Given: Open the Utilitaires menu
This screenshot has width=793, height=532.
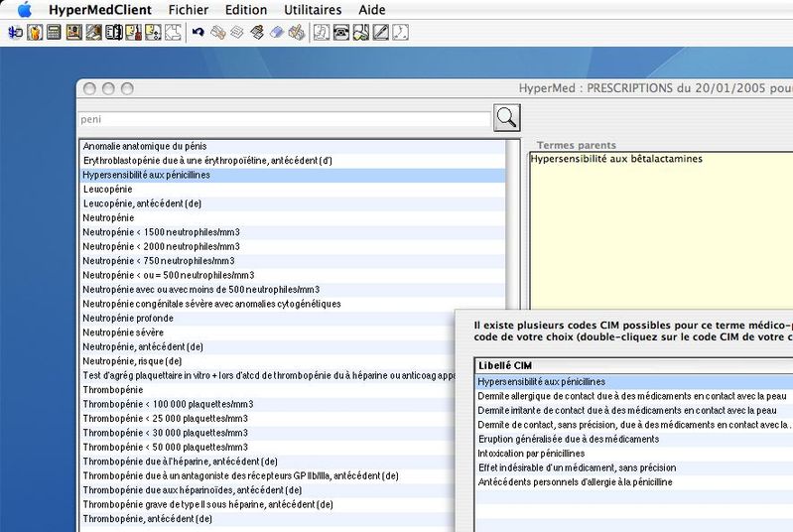Looking at the screenshot, I should 313,10.
